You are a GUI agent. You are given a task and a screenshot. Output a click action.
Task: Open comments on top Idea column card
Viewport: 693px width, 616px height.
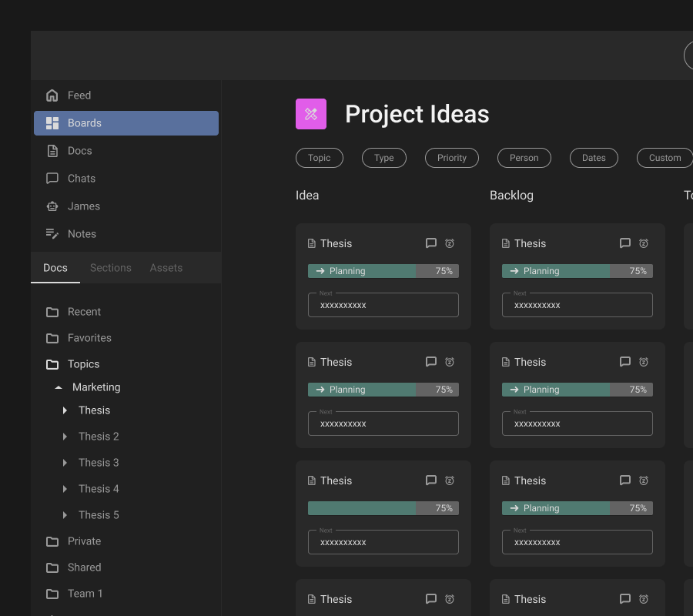pos(431,243)
